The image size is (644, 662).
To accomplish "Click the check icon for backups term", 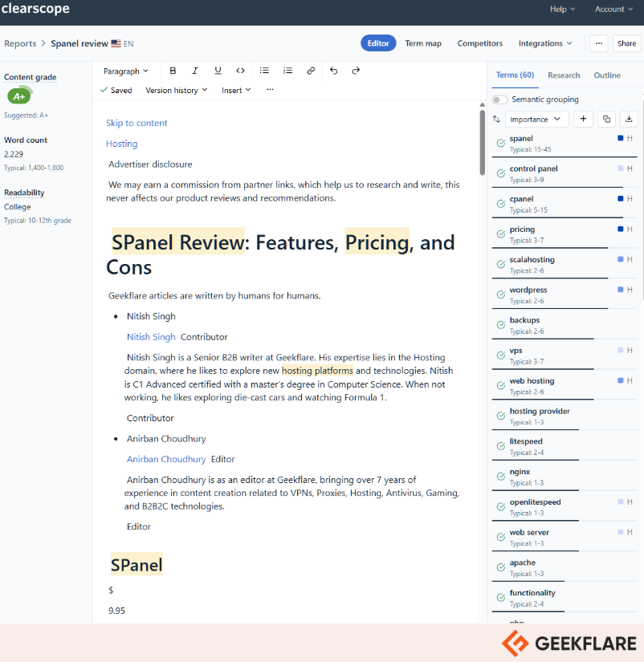I will 501,325.
